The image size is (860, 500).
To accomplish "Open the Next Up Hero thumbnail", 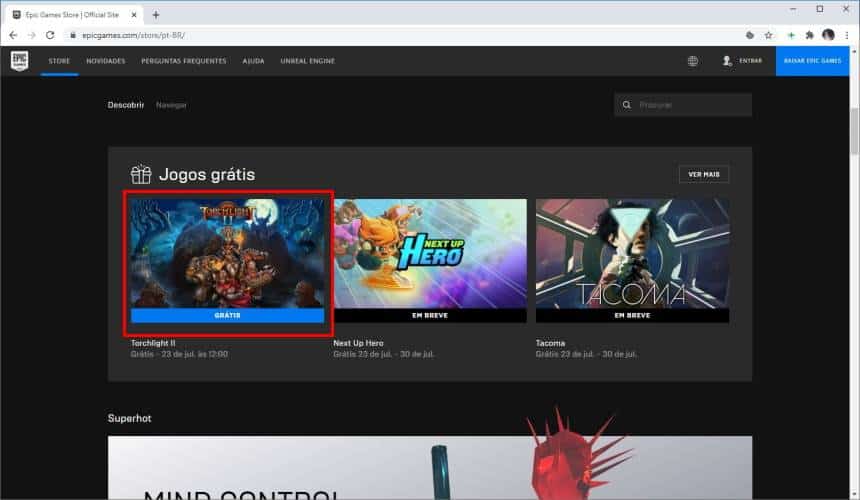I will 430,253.
